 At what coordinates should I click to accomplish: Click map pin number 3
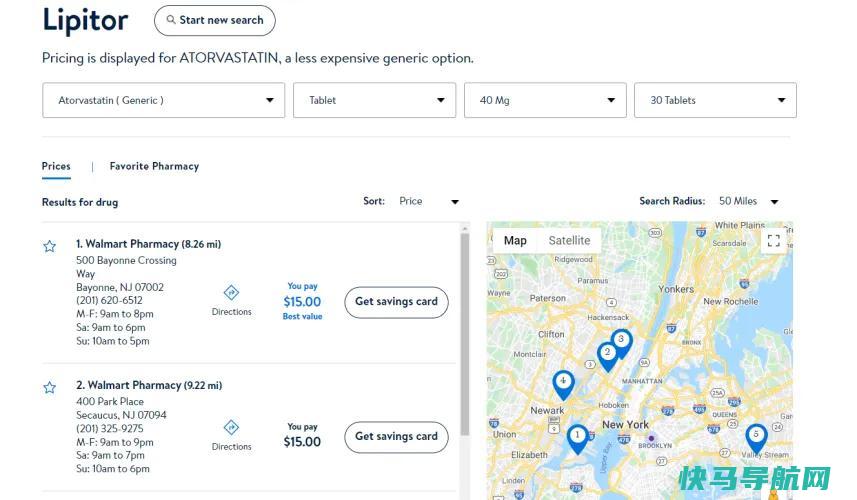(x=621, y=343)
